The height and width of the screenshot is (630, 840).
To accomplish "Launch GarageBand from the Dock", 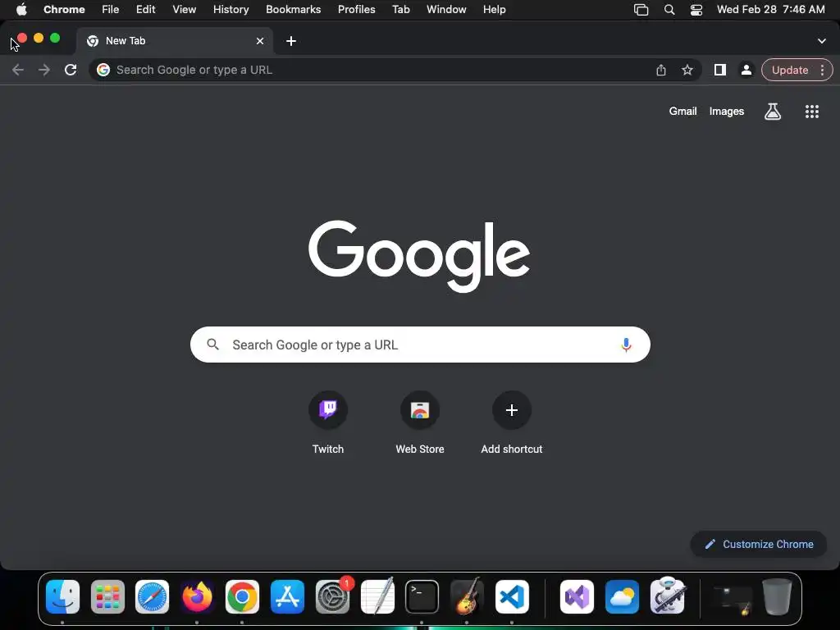I will [467, 597].
